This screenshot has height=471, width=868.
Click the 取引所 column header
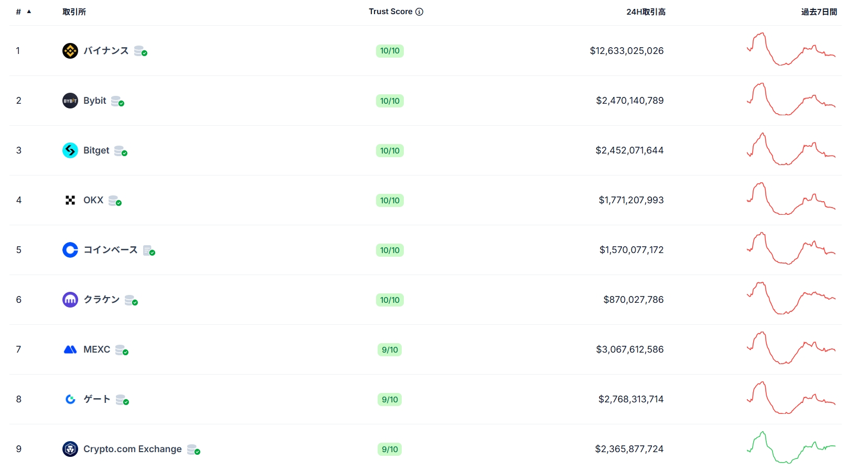pos(74,12)
